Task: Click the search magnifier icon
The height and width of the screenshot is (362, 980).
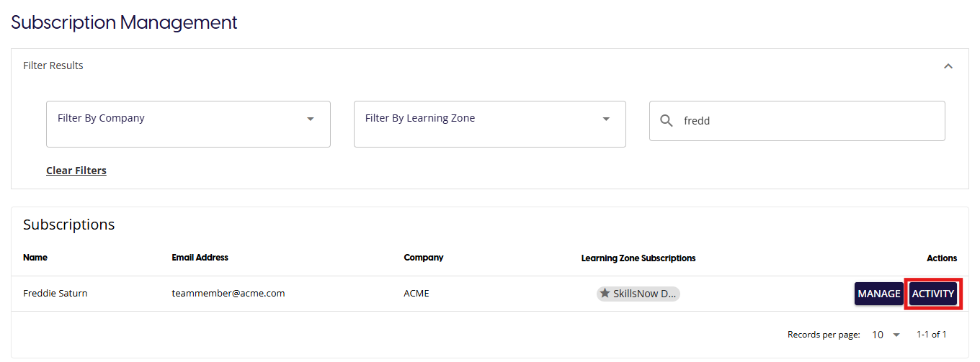Action: click(x=667, y=121)
